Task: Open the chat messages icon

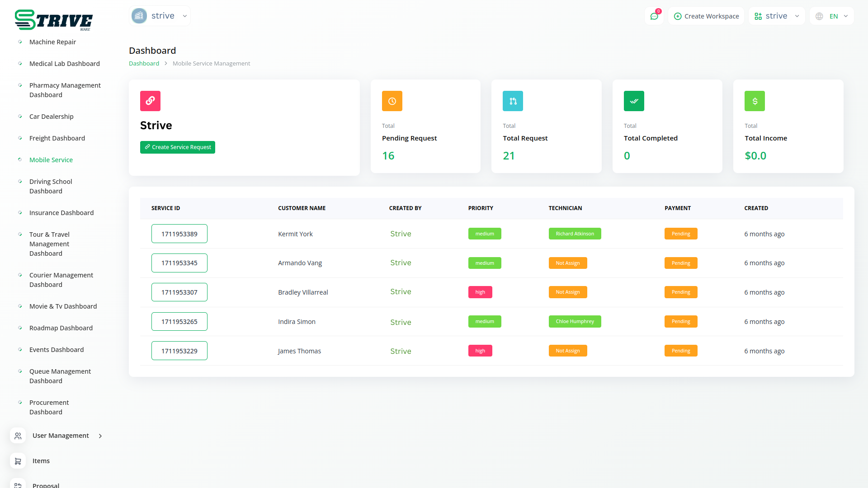Action: click(654, 16)
